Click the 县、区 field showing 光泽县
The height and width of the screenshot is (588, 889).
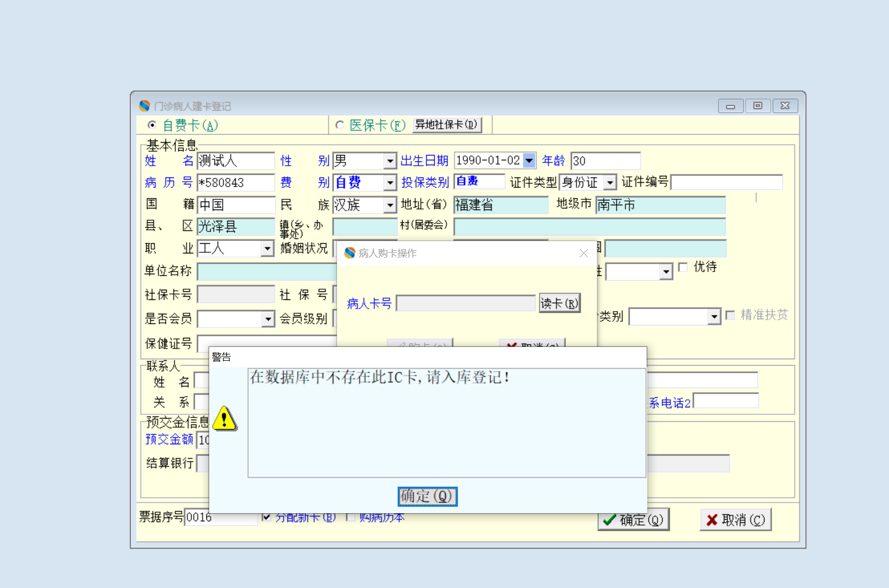pos(236,227)
